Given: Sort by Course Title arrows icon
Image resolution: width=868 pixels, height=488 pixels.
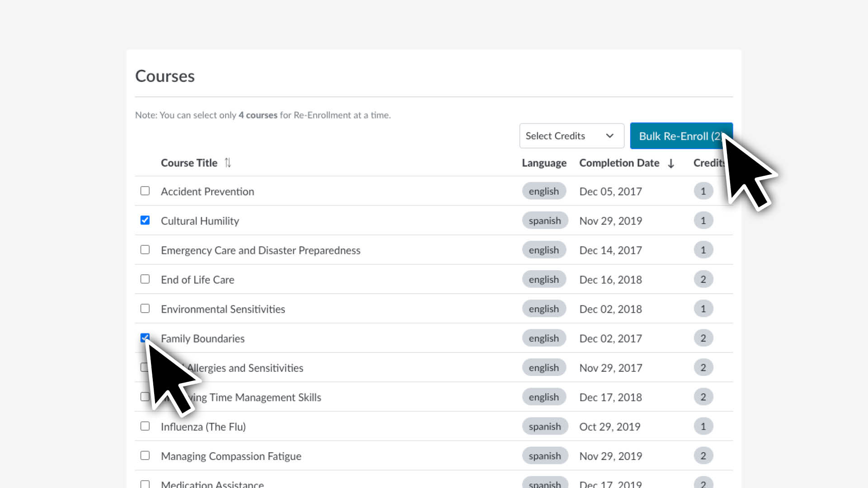Looking at the screenshot, I should 228,163.
